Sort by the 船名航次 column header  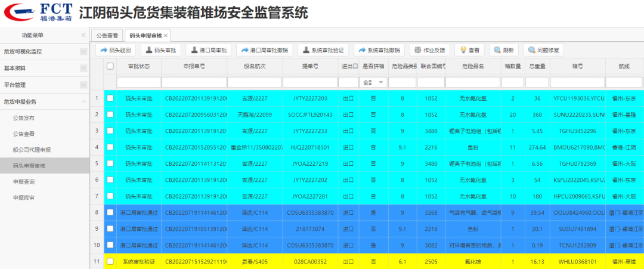[x=255, y=66]
